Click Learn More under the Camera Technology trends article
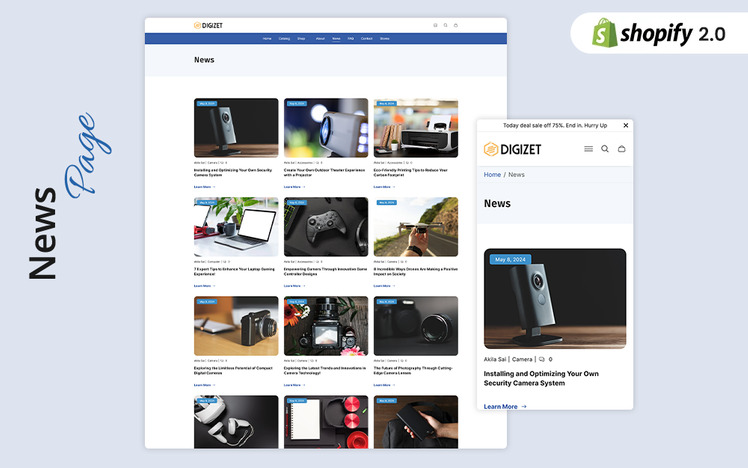 pos(294,385)
